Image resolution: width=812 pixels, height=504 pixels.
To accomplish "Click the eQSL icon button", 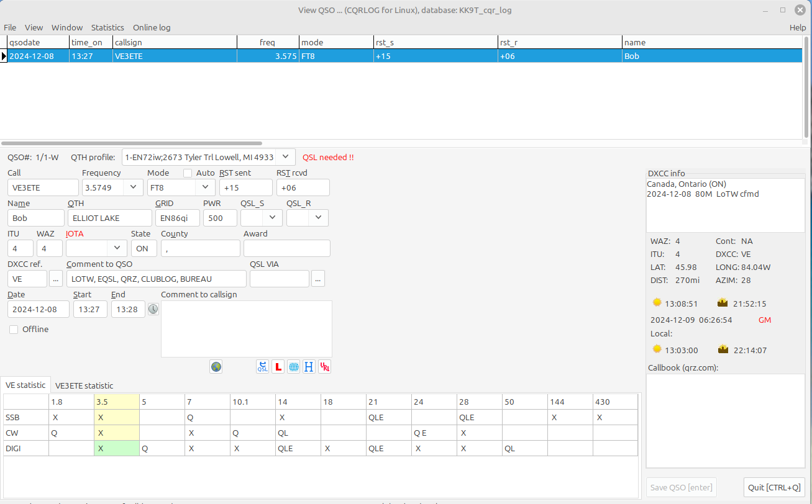I will coord(263,367).
